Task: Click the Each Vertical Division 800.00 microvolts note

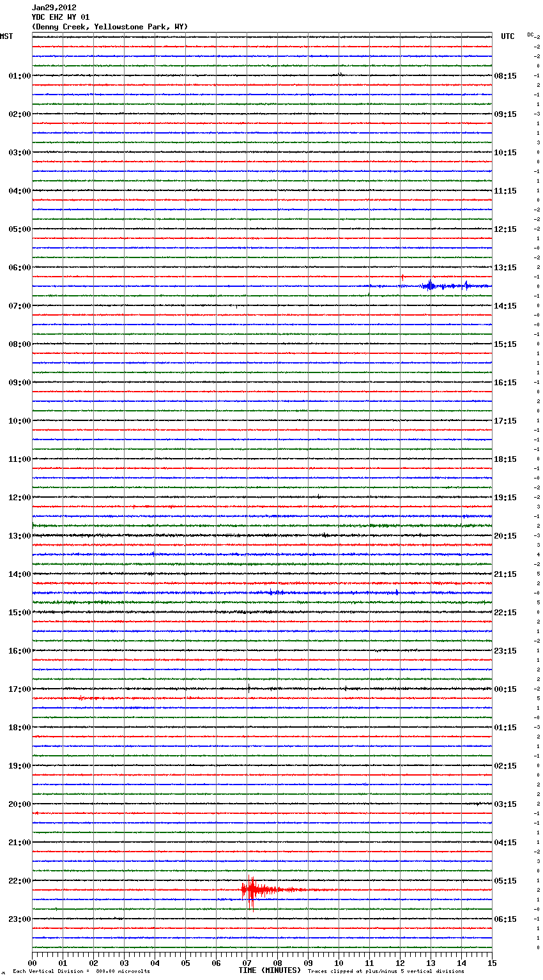Action: point(81,972)
